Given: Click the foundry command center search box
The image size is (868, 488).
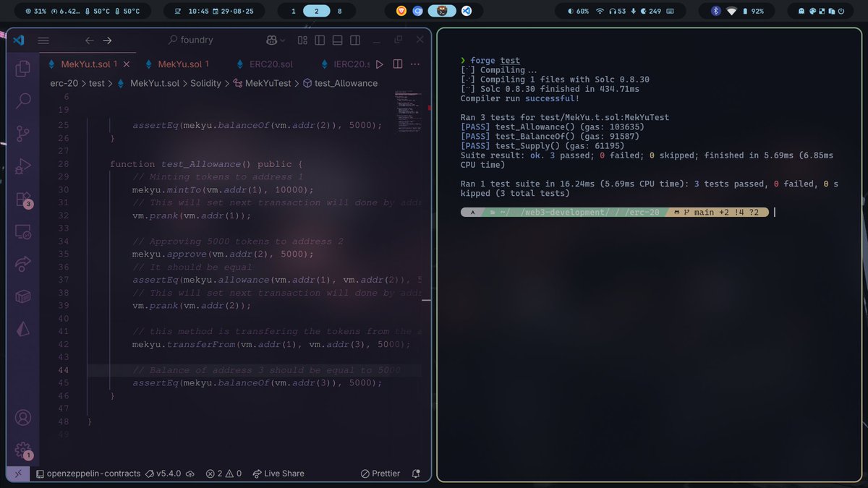Looking at the screenshot, I should 190,40.
